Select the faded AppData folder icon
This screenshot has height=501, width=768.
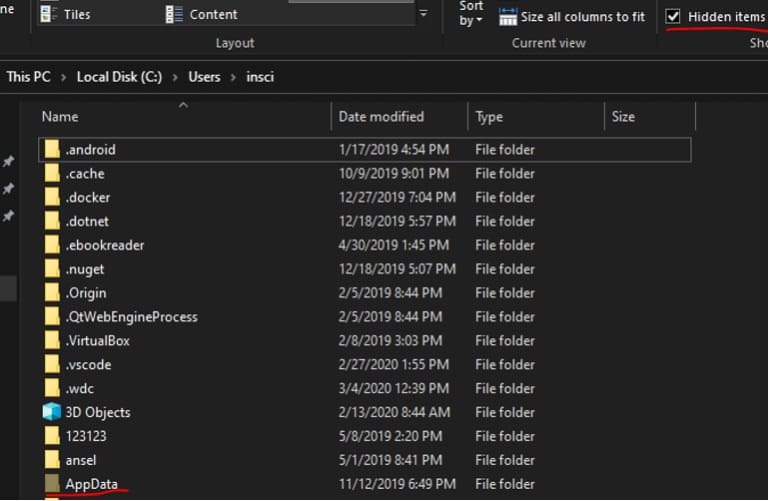coord(52,484)
